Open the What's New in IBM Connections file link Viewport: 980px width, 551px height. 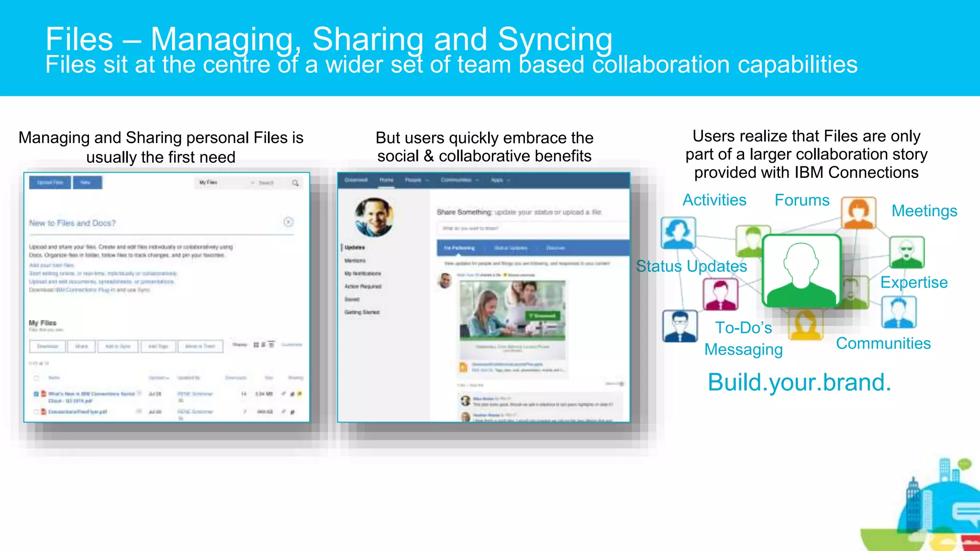pyautogui.click(x=91, y=397)
